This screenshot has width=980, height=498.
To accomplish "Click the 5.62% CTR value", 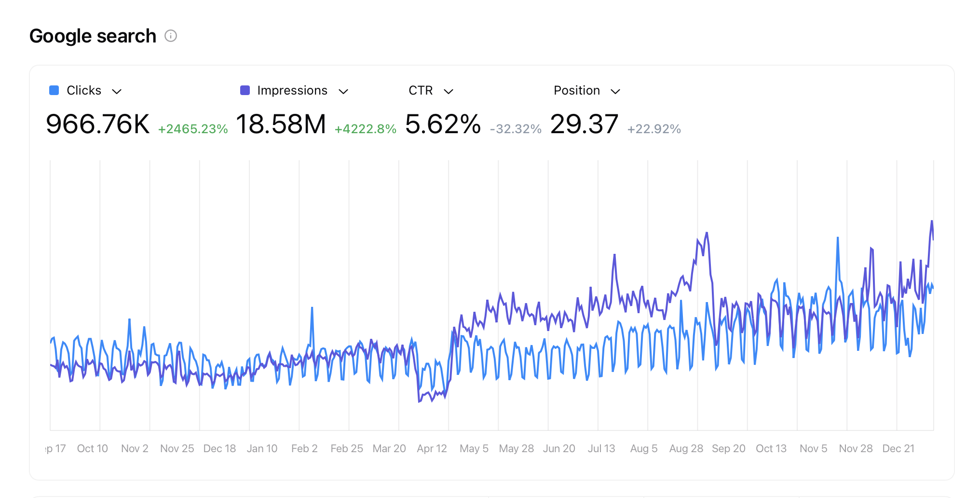I will tap(443, 124).
